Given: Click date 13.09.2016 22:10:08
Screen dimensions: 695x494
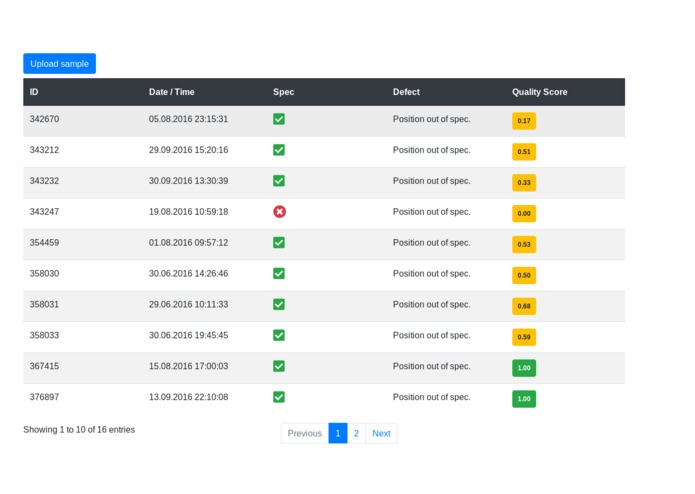Looking at the screenshot, I should [x=188, y=397].
